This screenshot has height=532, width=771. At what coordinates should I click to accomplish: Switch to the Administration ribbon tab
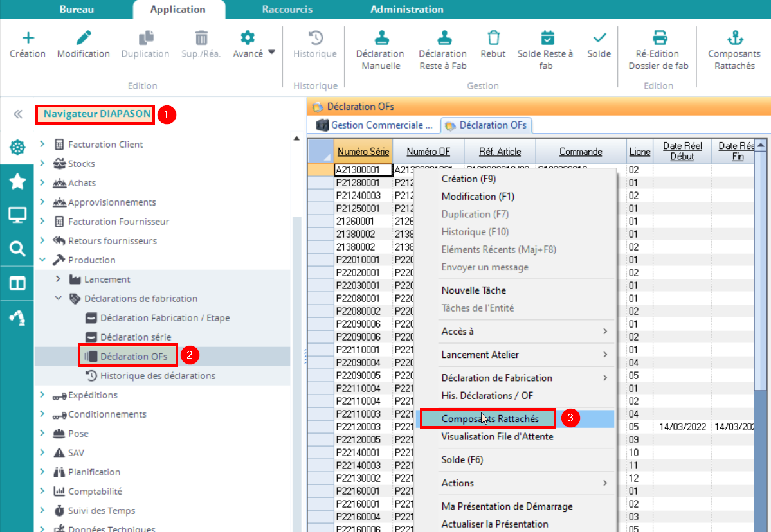point(406,10)
